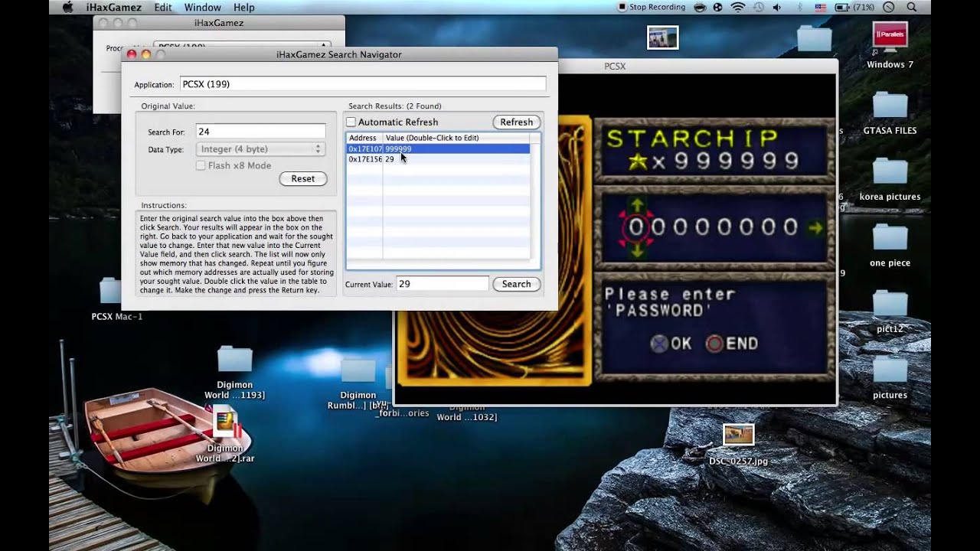Screen dimensions: 980x551
Task: Select the Digimon Rumbl... folder
Action: (358, 383)
